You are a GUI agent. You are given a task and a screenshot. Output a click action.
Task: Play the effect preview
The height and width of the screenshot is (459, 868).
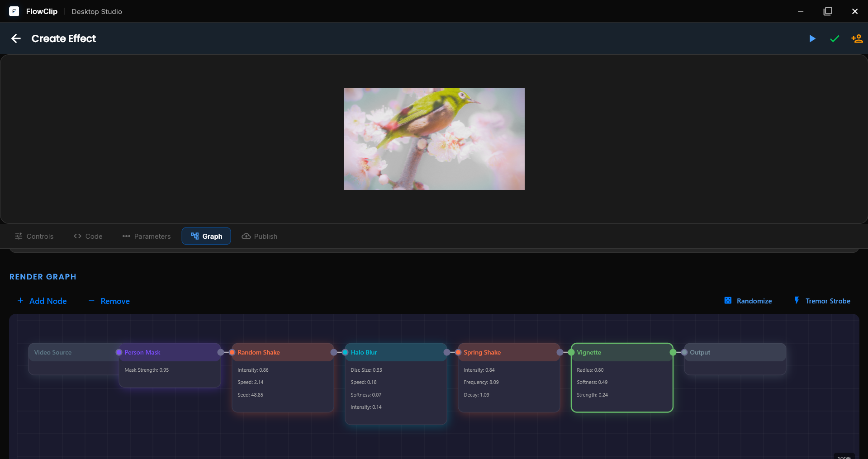point(812,38)
